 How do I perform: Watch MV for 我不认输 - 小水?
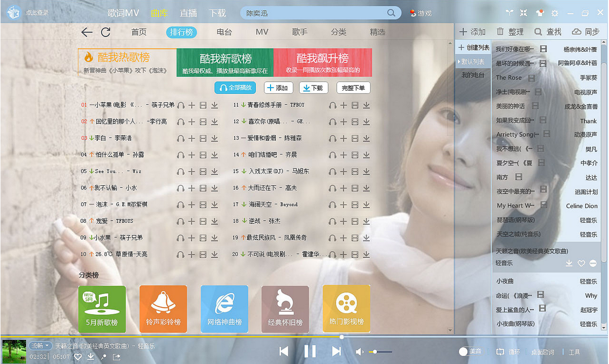coord(203,188)
